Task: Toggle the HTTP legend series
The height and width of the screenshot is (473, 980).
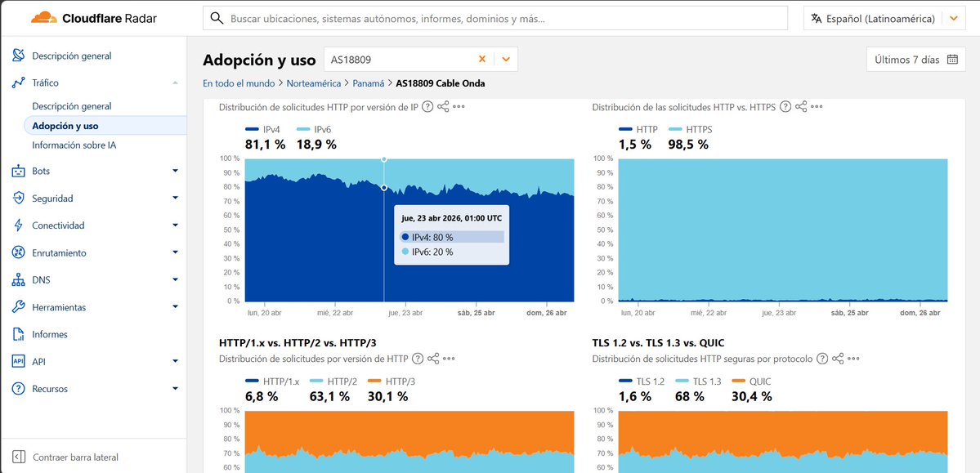Action: 638,129
